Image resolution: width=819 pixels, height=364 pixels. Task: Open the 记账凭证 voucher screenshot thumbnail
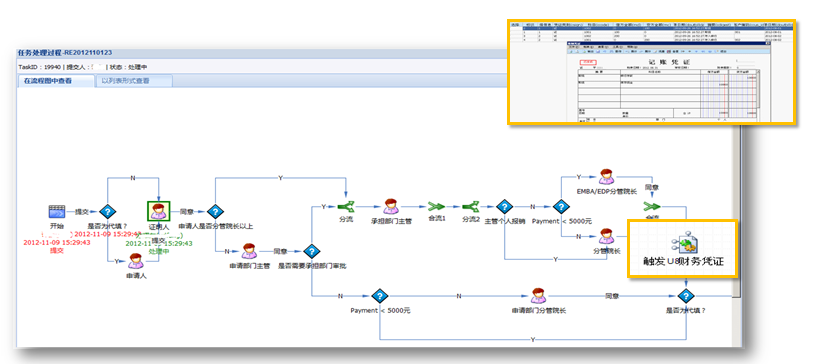651,73
